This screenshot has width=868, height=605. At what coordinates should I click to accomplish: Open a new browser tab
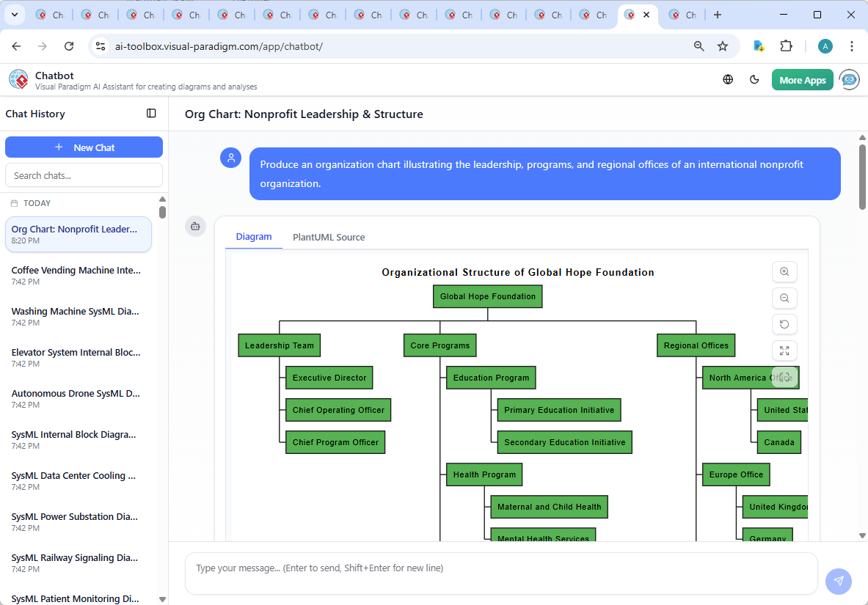(718, 14)
